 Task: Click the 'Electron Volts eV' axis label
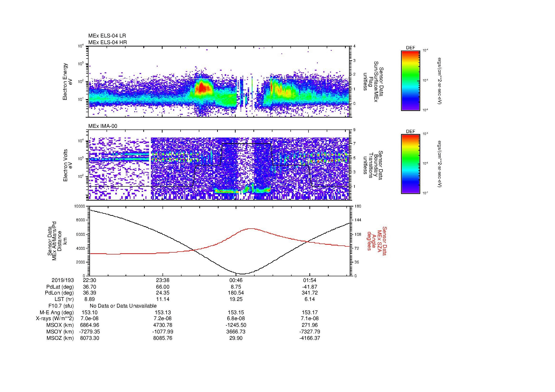point(68,166)
